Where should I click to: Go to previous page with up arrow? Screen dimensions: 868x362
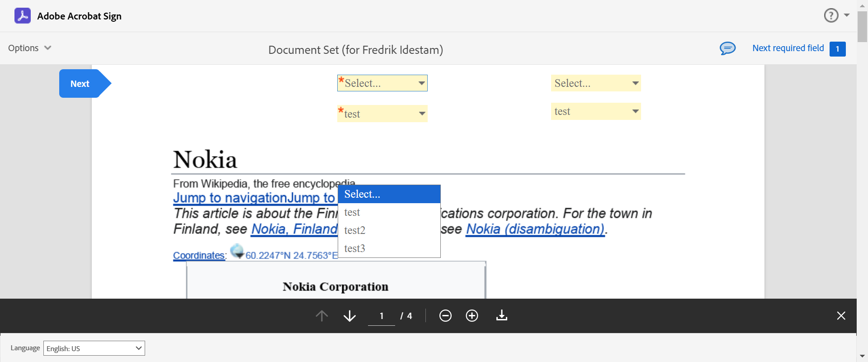pyautogui.click(x=322, y=316)
